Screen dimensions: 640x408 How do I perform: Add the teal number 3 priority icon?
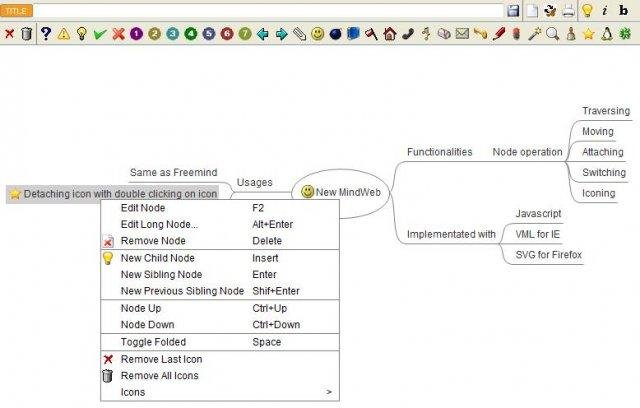[173, 33]
